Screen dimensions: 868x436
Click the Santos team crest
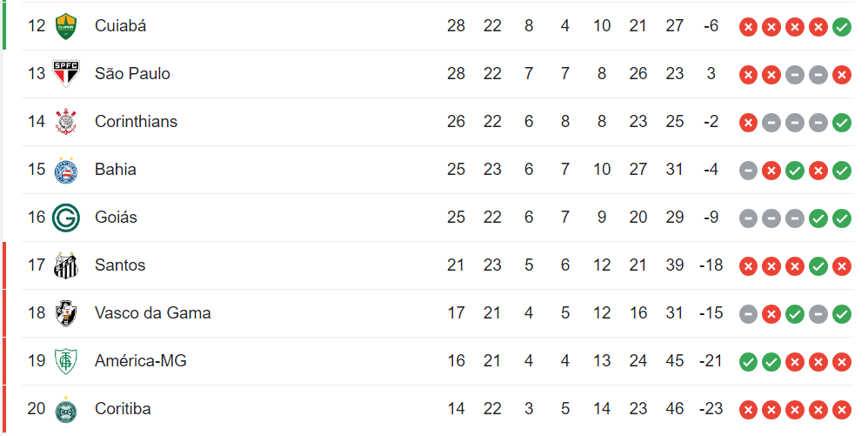tap(65, 265)
